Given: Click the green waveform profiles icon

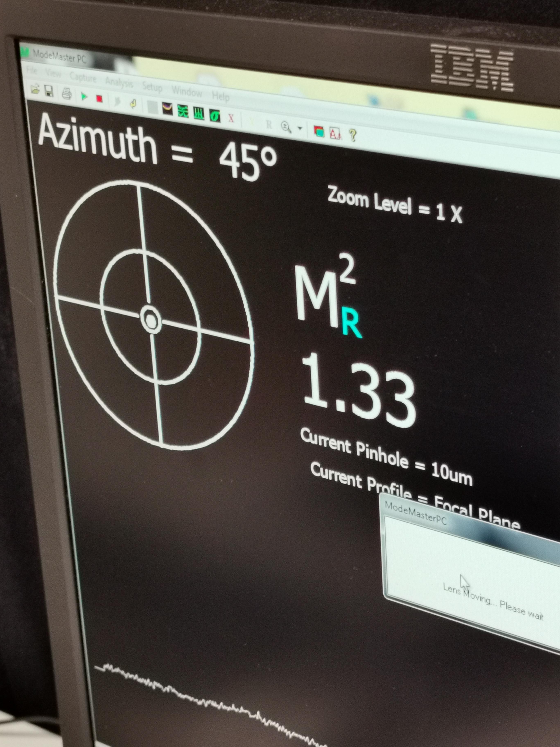Looking at the screenshot, I should click(x=183, y=112).
